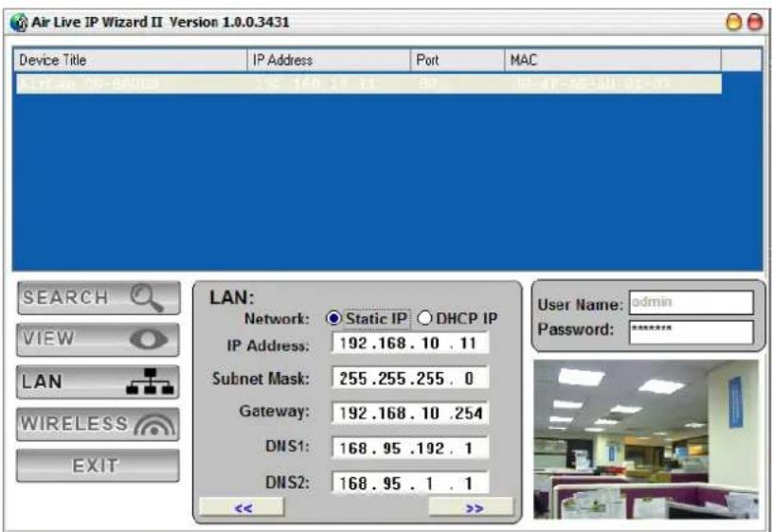Close window with red round button

click(x=755, y=22)
